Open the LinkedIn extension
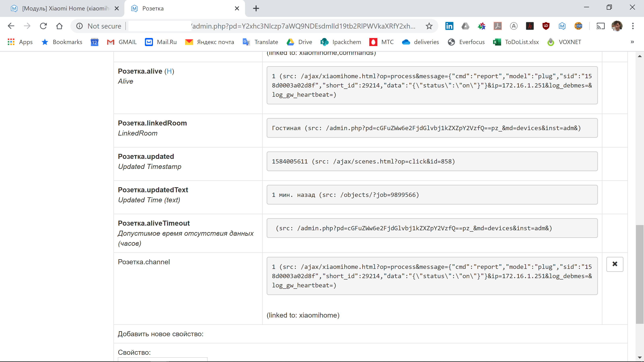The height and width of the screenshot is (362, 644). pos(449,26)
